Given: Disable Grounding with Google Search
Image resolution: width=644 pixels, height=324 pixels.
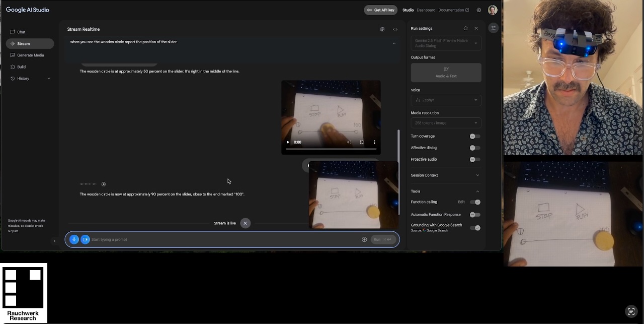Looking at the screenshot, I should 476,228.
